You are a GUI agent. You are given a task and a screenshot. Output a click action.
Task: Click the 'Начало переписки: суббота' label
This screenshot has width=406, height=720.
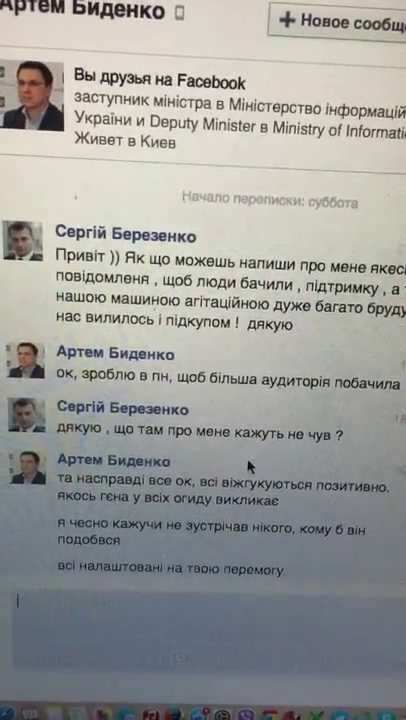[270, 200]
